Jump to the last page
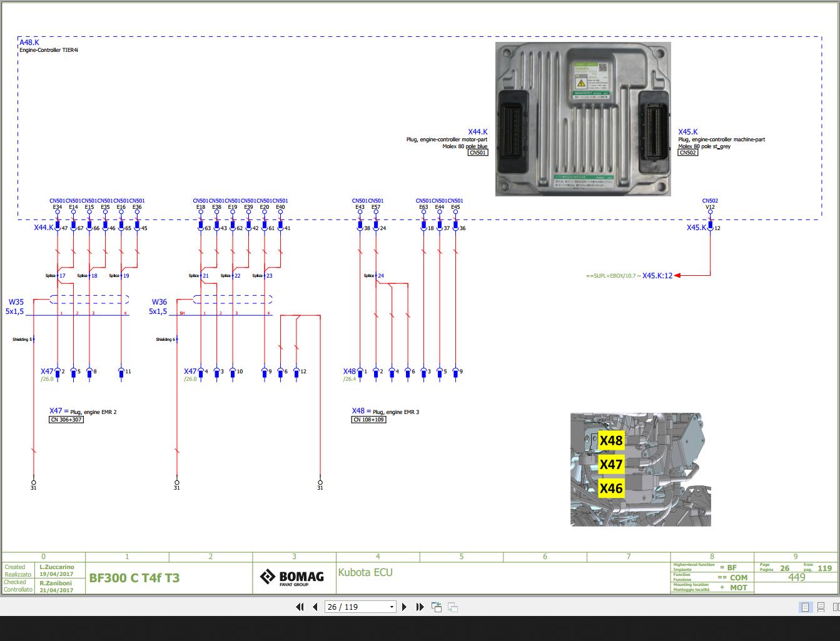This screenshot has height=641, width=840. tap(420, 607)
